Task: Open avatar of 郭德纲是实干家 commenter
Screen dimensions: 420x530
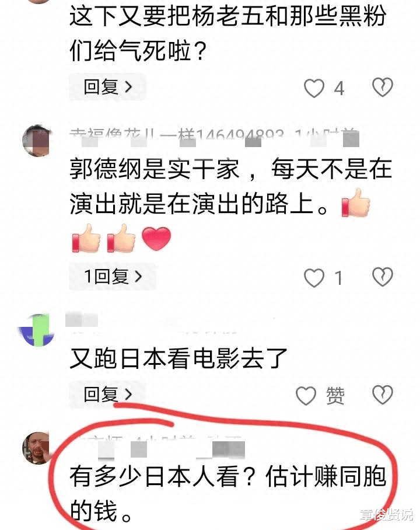Action: pos(36,141)
